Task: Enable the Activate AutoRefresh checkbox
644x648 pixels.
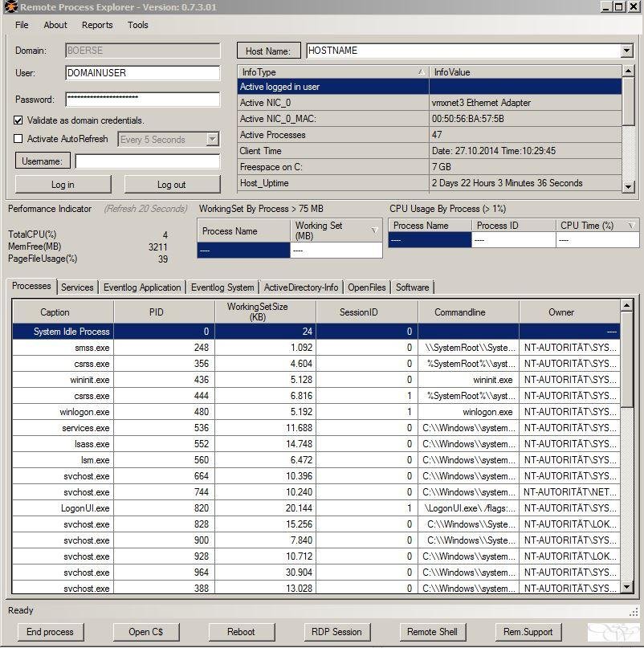Action: point(18,139)
